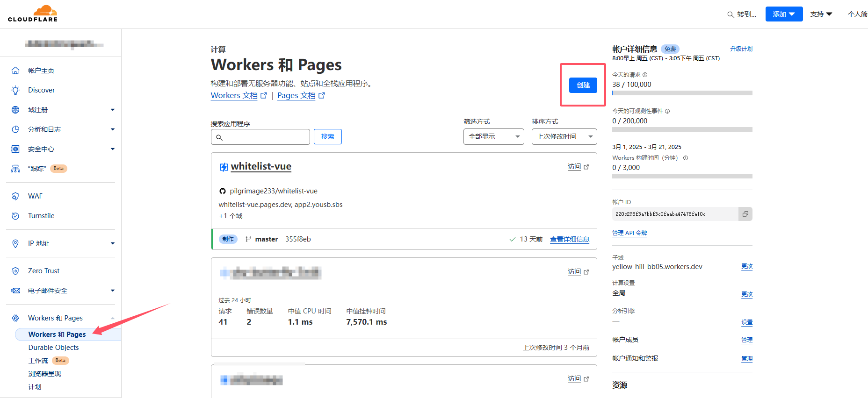Viewport: 868px width, 398px height.
Task: Click the 域注册 globe icon
Action: [15, 110]
